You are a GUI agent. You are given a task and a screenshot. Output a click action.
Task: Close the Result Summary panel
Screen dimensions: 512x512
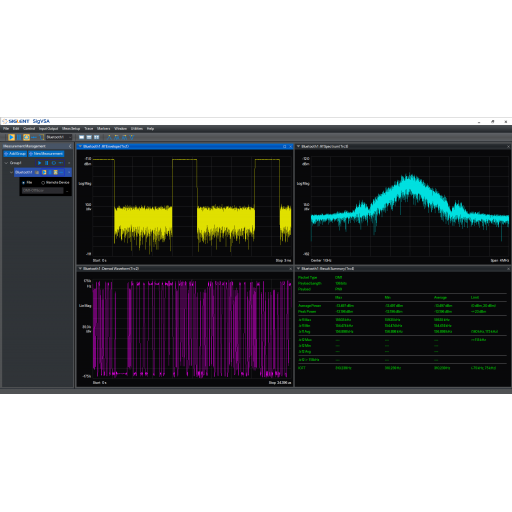tap(509, 268)
